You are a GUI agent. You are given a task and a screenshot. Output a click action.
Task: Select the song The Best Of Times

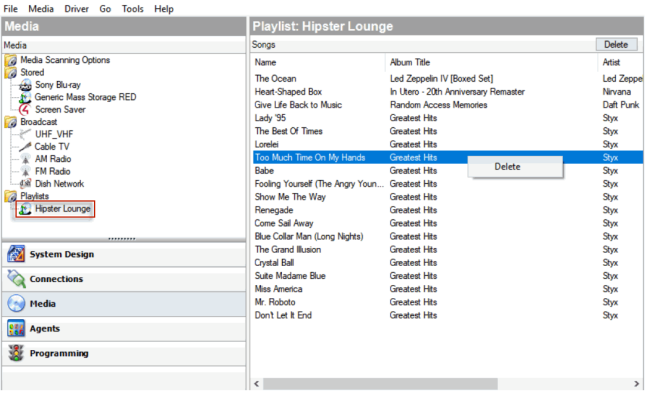[289, 131]
